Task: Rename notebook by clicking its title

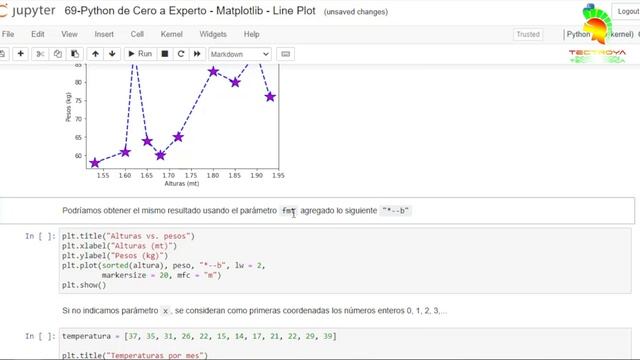Action: 190,11
